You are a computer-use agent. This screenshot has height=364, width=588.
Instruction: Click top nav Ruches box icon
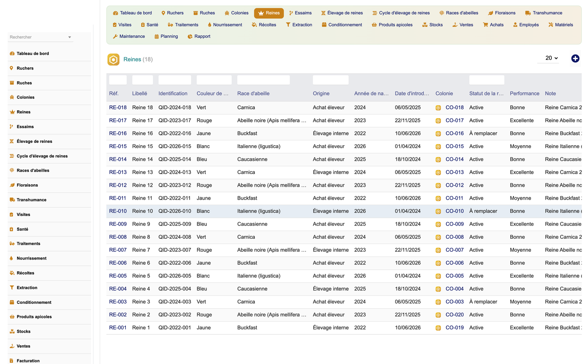point(196,13)
